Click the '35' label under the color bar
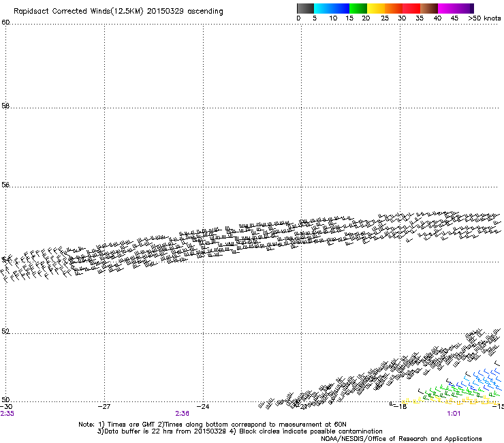Viewport: 504px width, 443px height. [420, 18]
